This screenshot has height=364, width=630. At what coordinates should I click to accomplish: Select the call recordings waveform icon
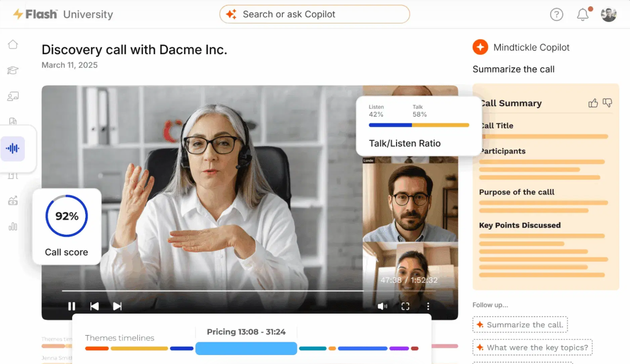tap(13, 149)
